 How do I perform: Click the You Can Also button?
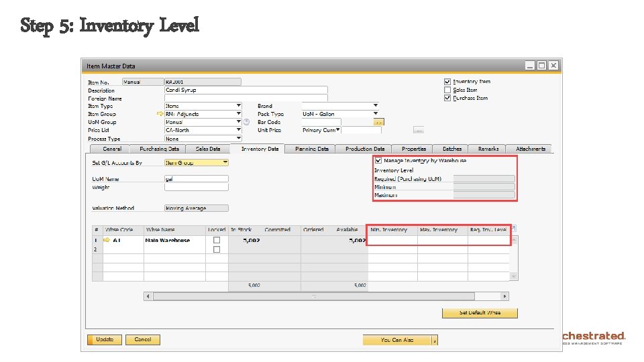(396, 340)
